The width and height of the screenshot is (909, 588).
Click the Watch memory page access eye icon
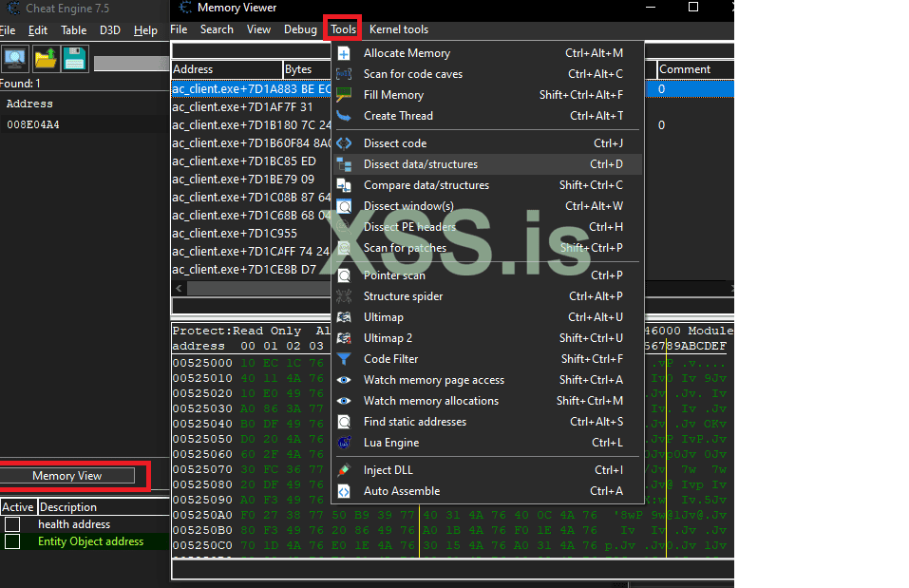(344, 380)
